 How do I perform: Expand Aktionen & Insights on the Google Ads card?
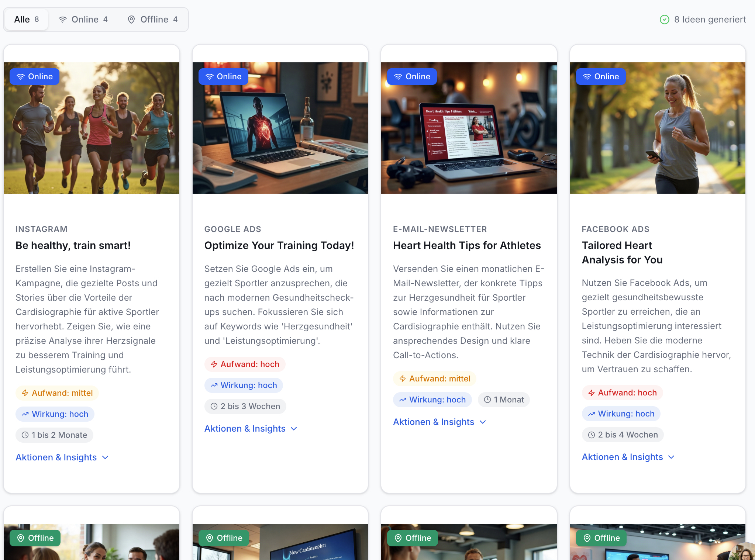[251, 429]
